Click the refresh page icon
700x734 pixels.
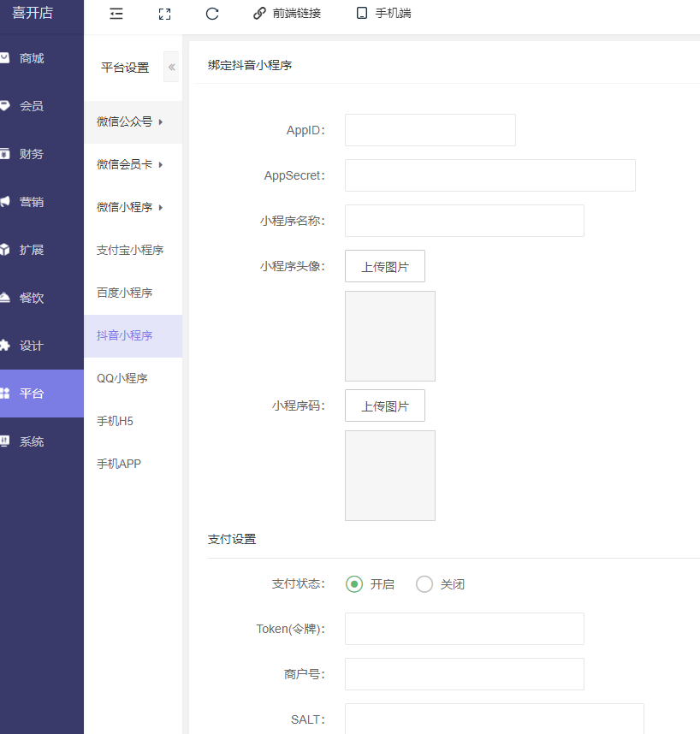(212, 14)
